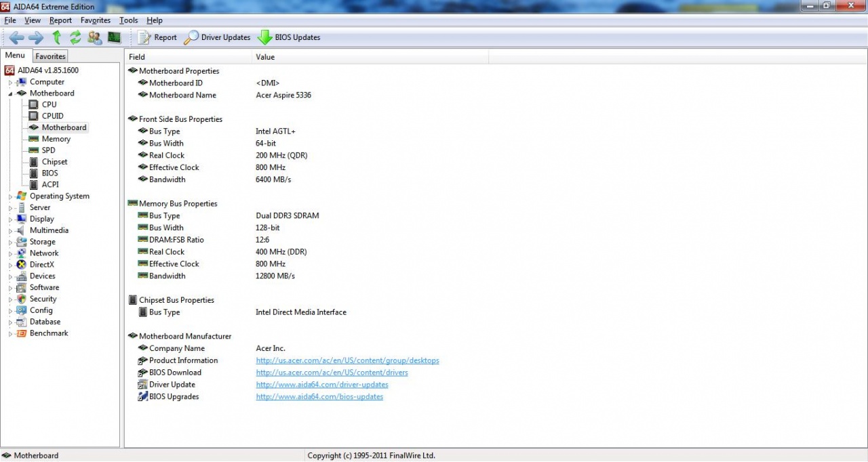
Task: Open the Tools menu
Action: click(x=128, y=20)
